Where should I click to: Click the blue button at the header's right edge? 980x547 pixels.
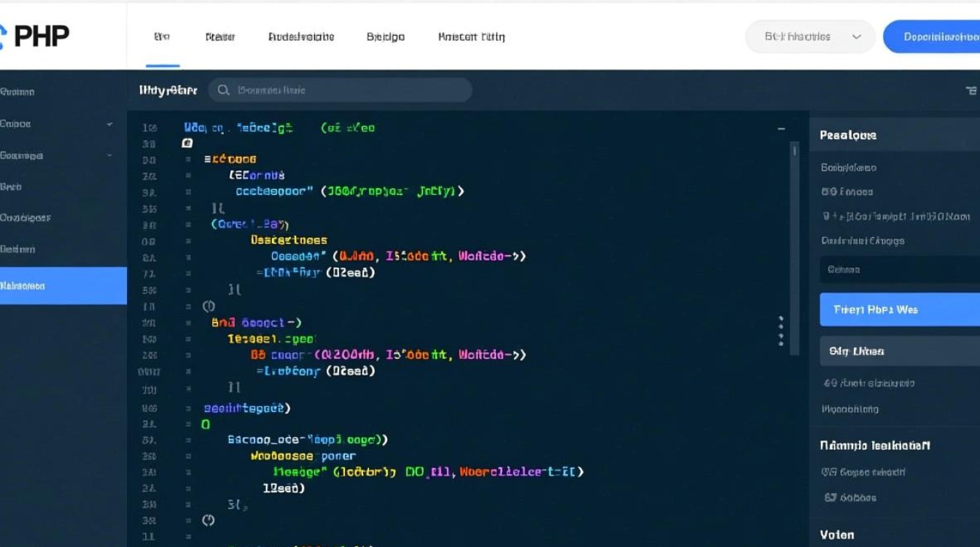pyautogui.click(x=932, y=36)
